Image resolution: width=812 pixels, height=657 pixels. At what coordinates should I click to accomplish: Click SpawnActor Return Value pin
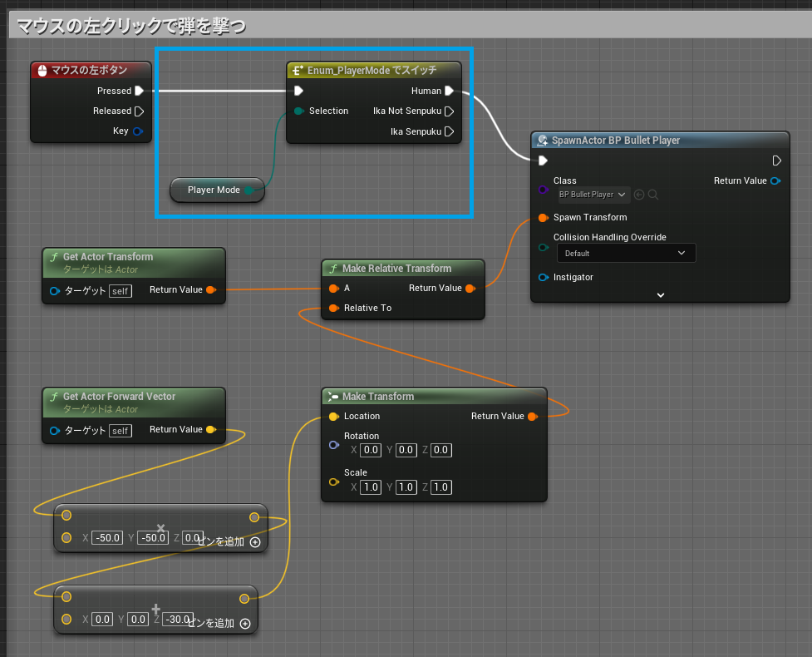(x=775, y=180)
